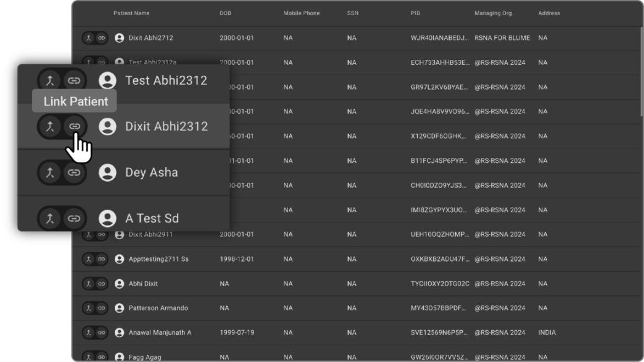This screenshot has height=362, width=644.
Task: Click link icon for Dey Asha
Action: (x=74, y=173)
